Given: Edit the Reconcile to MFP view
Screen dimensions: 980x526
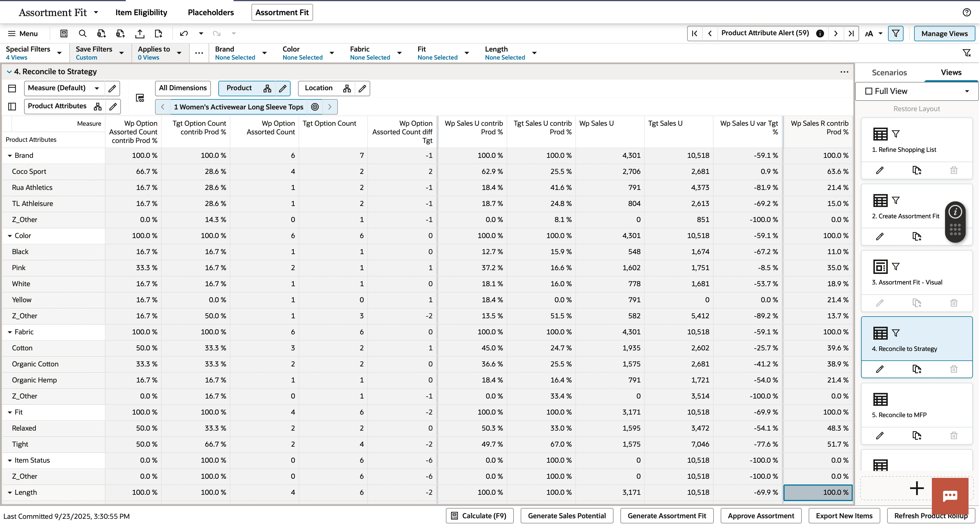Looking at the screenshot, I should pyautogui.click(x=880, y=435).
